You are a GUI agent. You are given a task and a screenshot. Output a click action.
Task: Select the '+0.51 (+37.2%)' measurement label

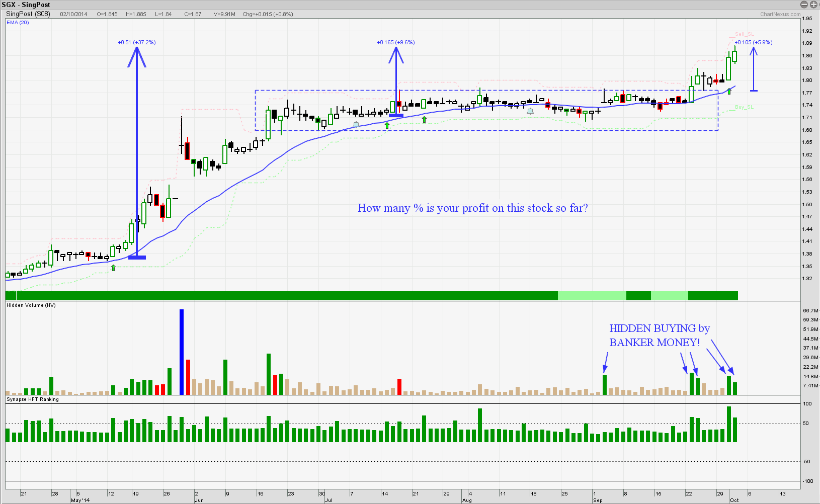[137, 42]
